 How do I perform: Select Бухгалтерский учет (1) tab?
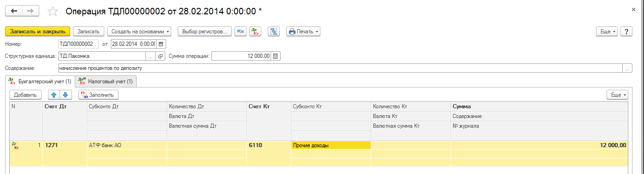click(x=40, y=81)
